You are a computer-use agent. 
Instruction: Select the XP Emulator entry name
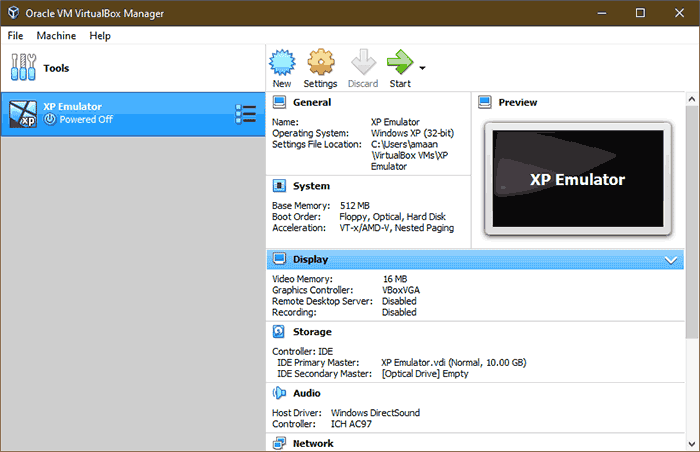point(72,107)
